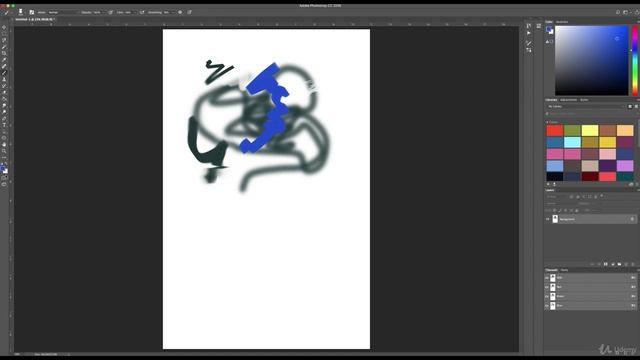
Task: Click inside the color picker field
Action: coord(591,60)
